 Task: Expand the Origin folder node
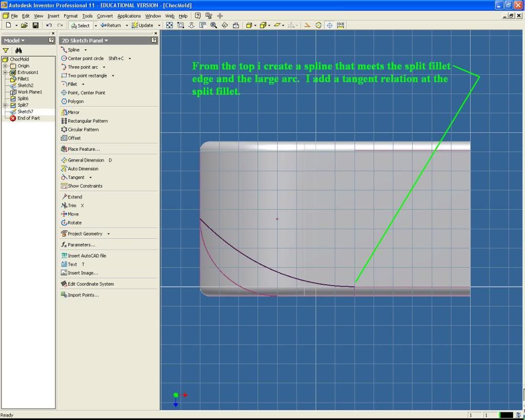coord(5,66)
